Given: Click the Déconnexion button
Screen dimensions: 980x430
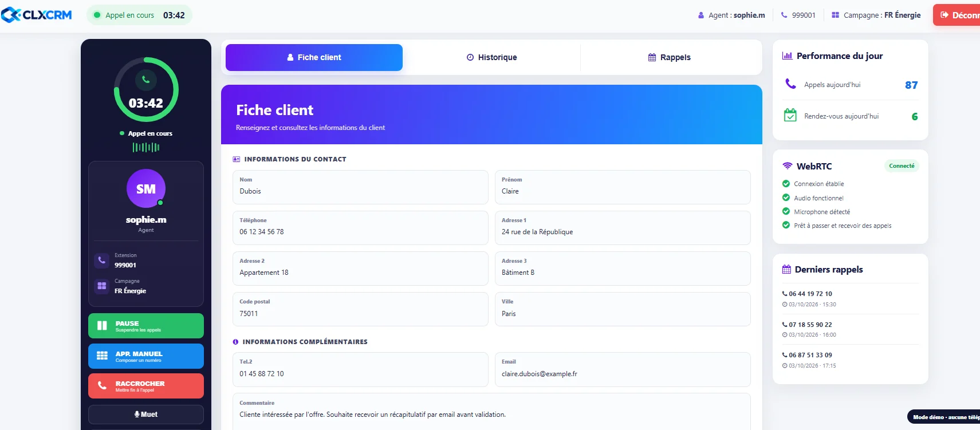Looking at the screenshot, I should coord(957,15).
